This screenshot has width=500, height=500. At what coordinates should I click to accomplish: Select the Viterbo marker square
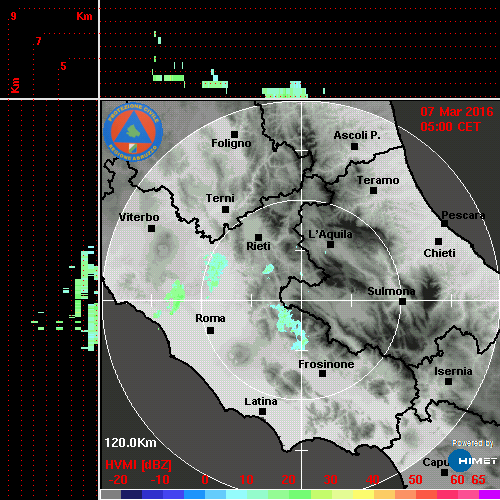click(151, 228)
